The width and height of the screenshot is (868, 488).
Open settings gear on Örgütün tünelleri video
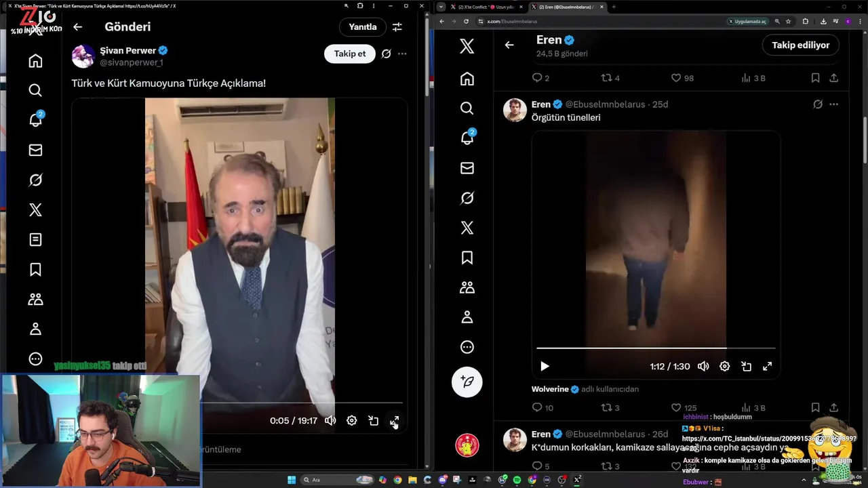[x=725, y=366]
